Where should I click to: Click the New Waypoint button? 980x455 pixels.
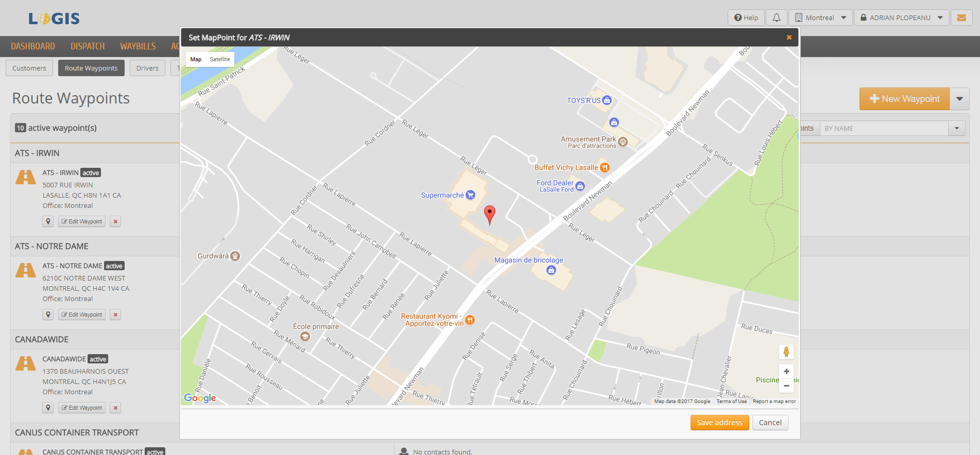[905, 99]
